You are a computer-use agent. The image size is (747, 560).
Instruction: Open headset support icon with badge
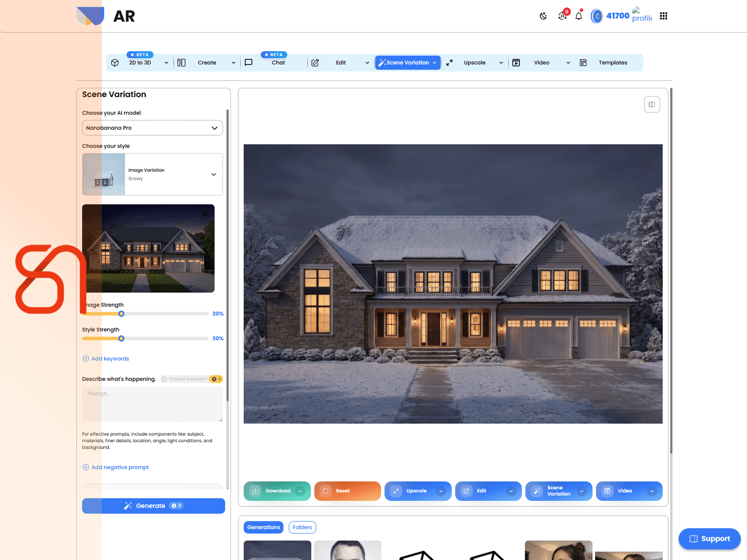click(562, 16)
